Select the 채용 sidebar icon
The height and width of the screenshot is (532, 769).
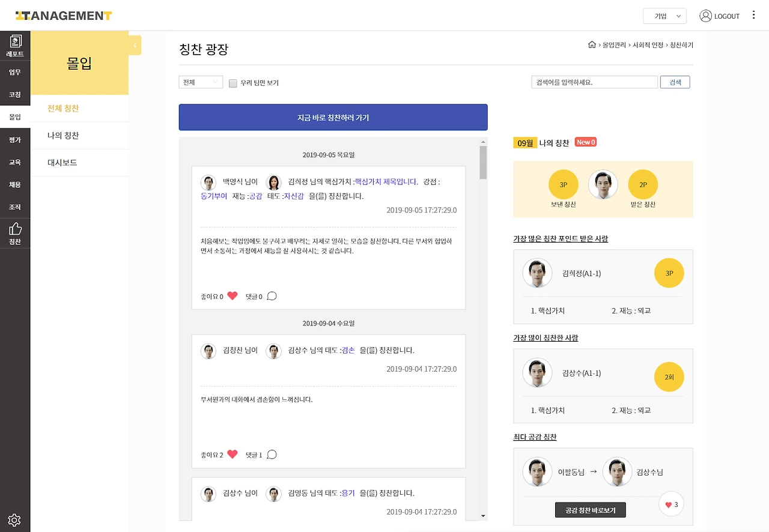pyautogui.click(x=14, y=184)
